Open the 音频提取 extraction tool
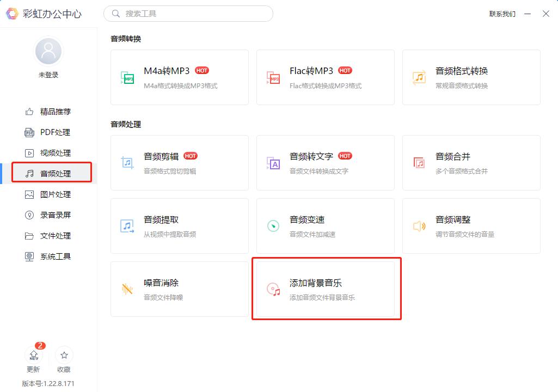 point(180,225)
